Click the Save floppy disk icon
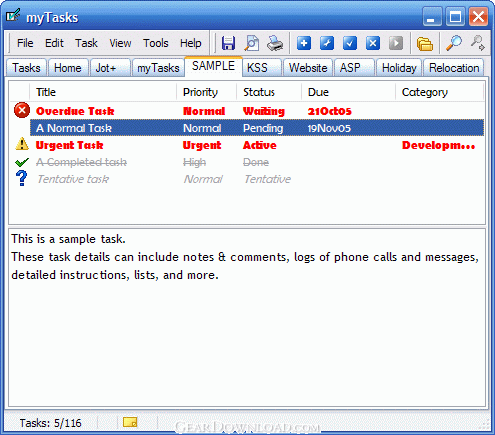 coord(228,43)
